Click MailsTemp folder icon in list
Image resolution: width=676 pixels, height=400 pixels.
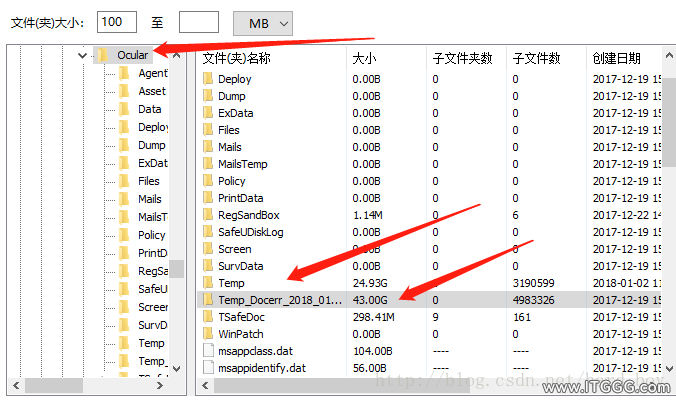point(208,164)
